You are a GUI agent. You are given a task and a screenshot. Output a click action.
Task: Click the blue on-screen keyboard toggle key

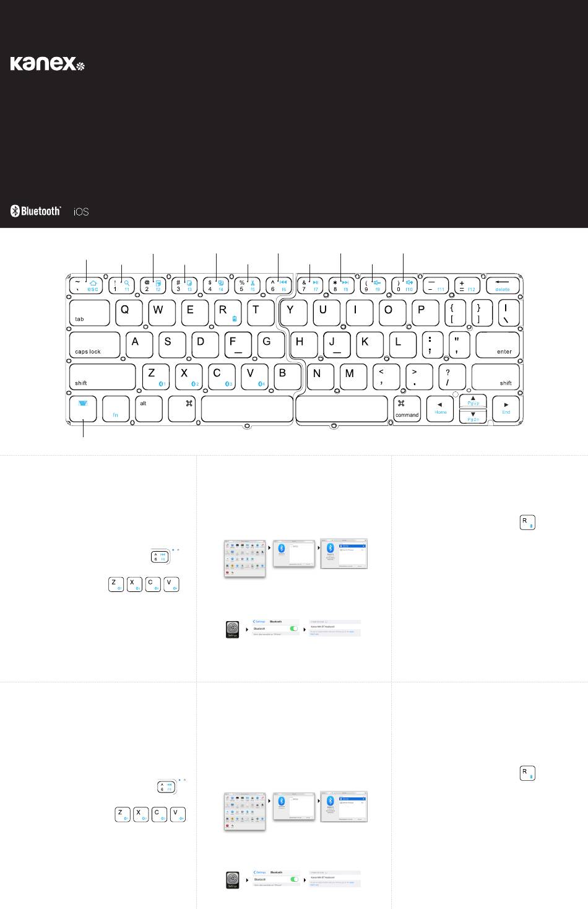tap(84, 409)
